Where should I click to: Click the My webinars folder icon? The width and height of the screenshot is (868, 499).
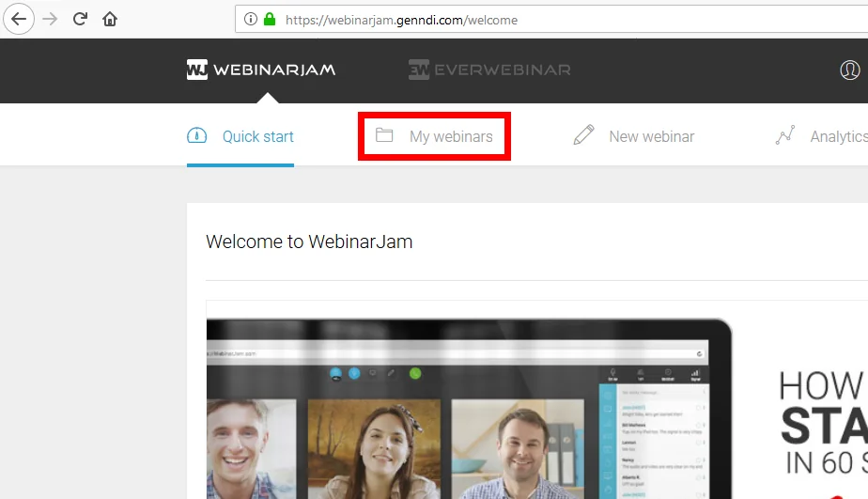click(384, 134)
